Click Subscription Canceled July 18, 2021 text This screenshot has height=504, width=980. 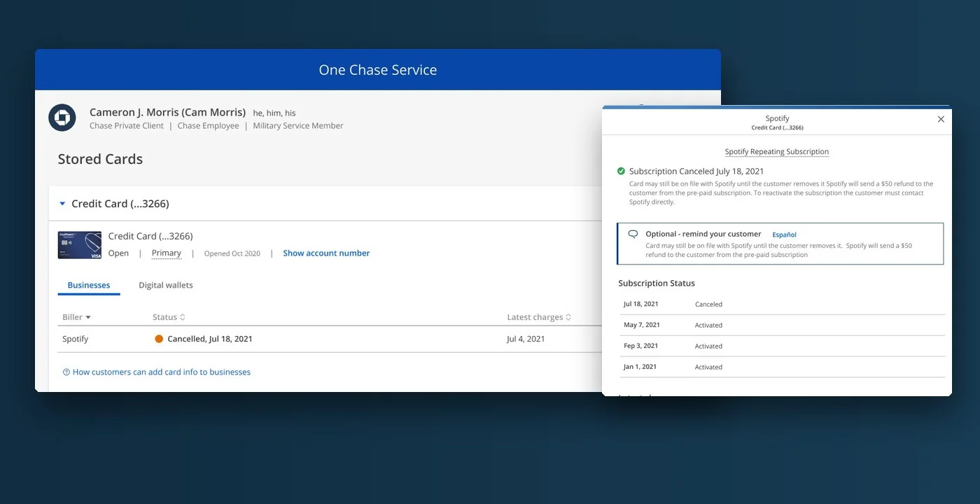click(696, 171)
